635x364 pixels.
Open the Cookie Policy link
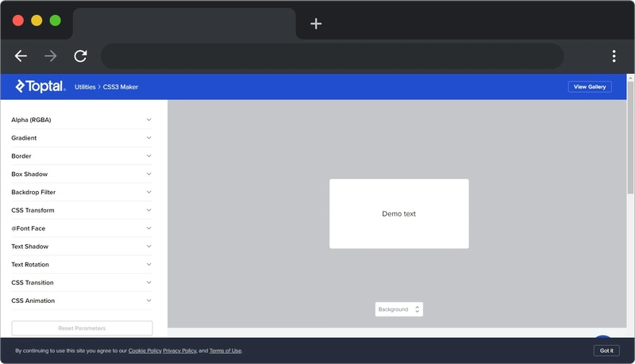[145, 351]
